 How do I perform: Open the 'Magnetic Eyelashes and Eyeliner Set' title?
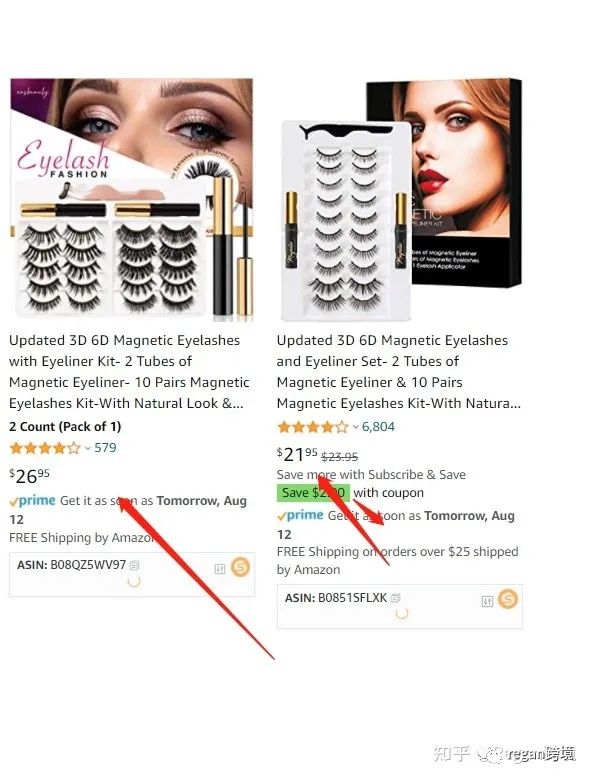[x=399, y=372]
